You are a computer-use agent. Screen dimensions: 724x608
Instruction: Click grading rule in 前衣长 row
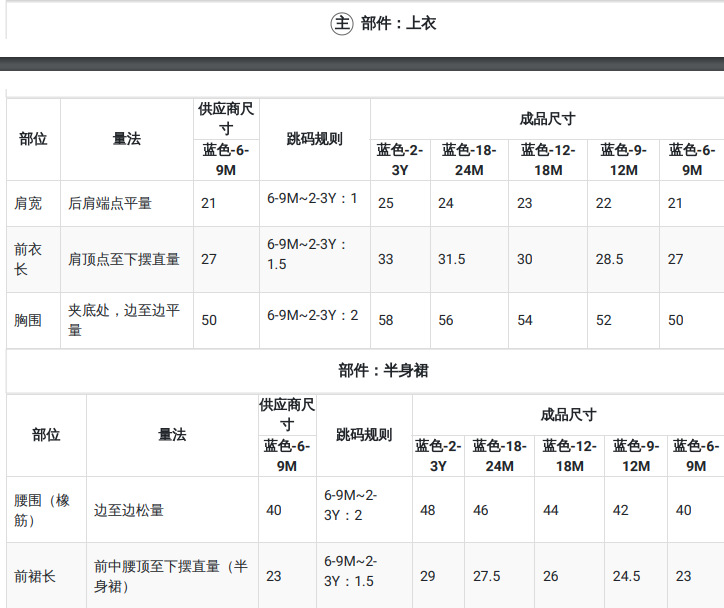307,254
